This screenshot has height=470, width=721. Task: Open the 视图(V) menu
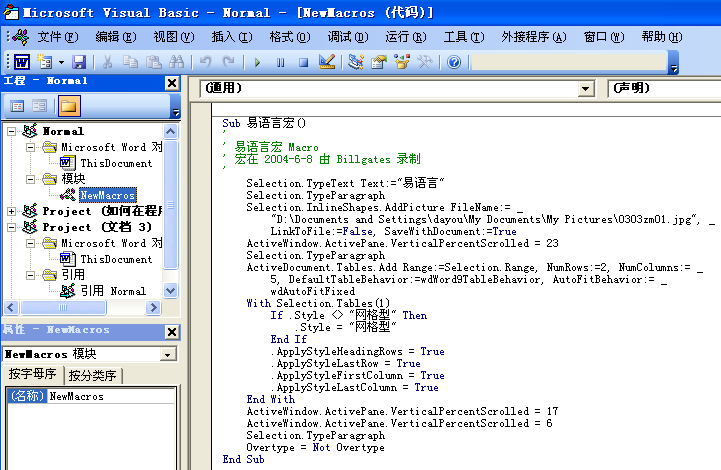174,37
